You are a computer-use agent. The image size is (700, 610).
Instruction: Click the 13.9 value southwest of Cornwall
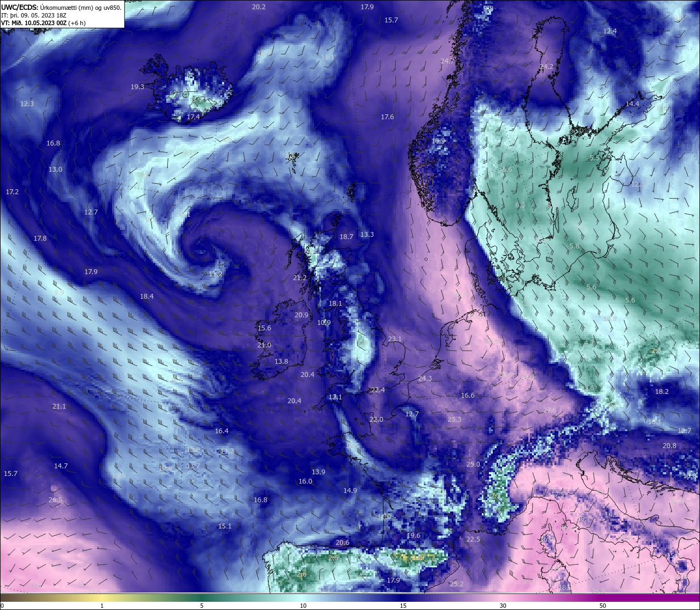[x=318, y=472]
